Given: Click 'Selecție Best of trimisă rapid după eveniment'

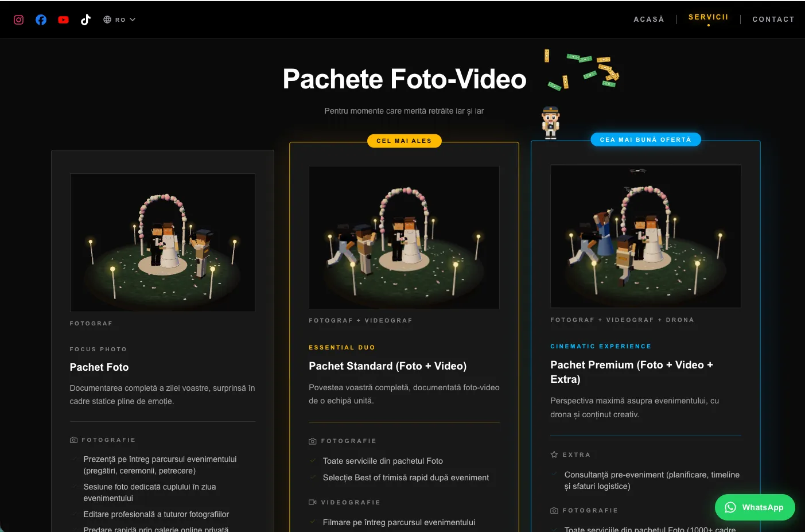Looking at the screenshot, I should (406, 477).
